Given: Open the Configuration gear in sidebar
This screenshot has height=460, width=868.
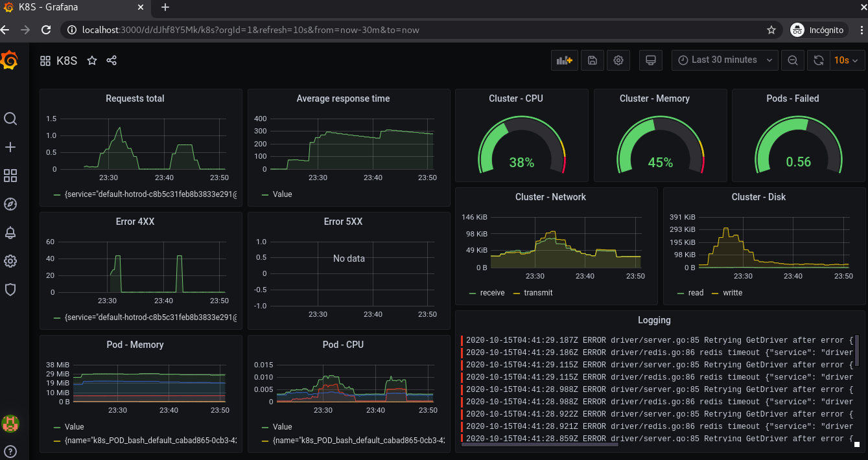Looking at the screenshot, I should (x=10, y=261).
